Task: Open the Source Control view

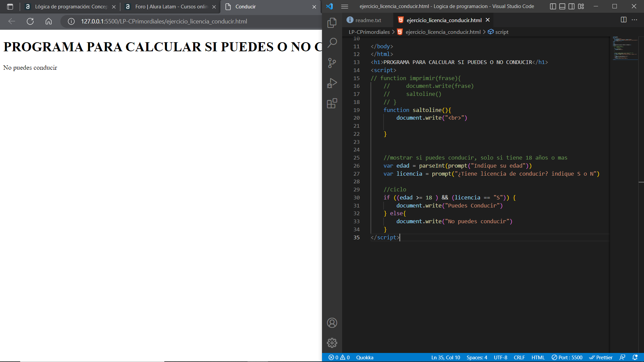Action: click(332, 63)
